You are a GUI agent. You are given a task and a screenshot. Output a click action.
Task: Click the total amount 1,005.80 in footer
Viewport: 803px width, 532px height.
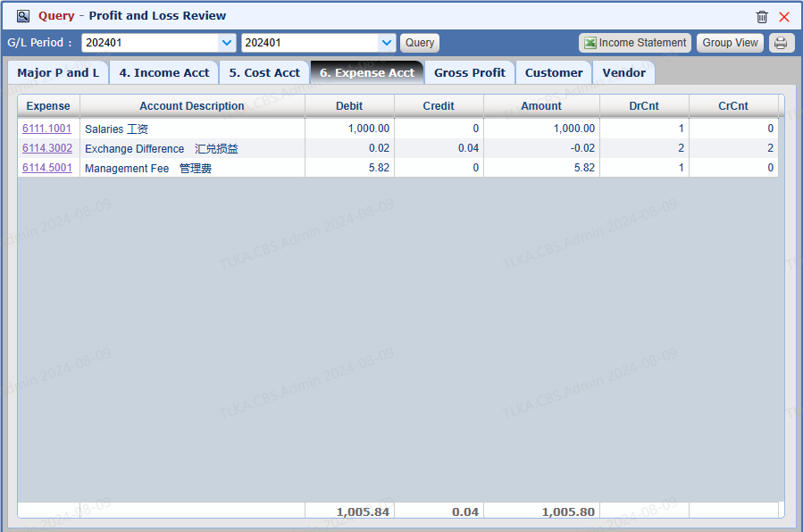pos(568,511)
